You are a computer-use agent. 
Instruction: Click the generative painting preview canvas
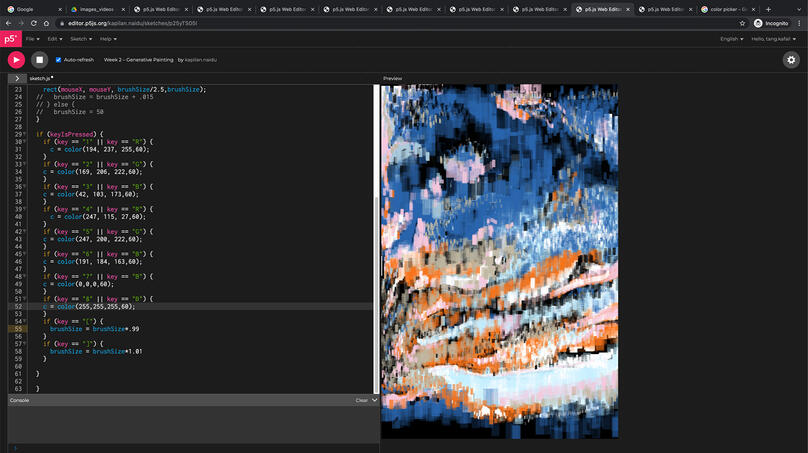499,260
